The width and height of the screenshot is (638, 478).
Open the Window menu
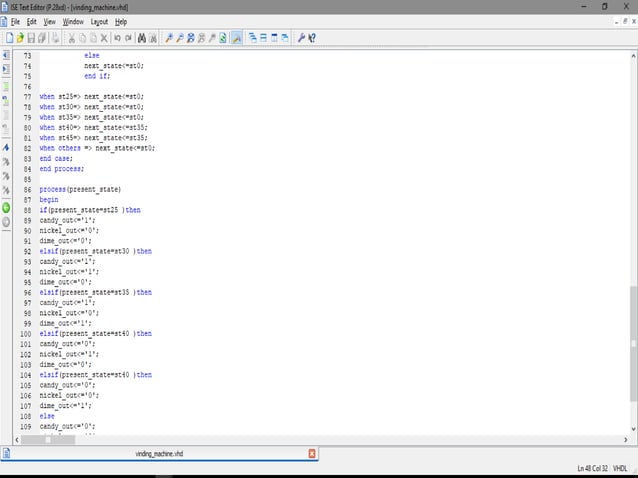(73, 21)
